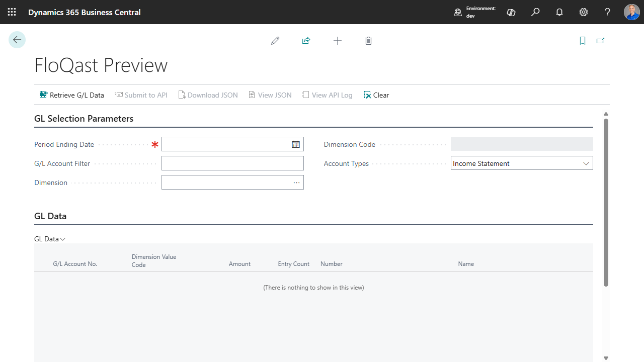This screenshot has width=644, height=362.
Task: Click the Clear action
Action: click(376, 95)
